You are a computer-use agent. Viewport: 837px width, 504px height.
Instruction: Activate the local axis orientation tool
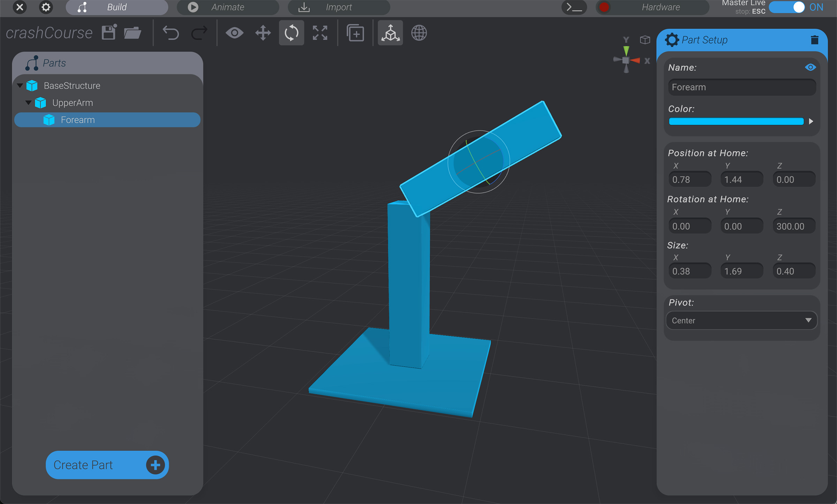coord(390,33)
